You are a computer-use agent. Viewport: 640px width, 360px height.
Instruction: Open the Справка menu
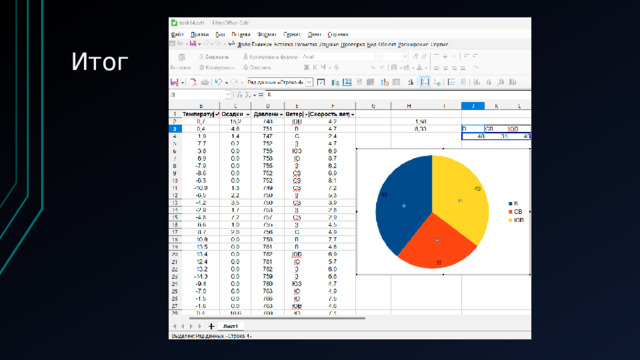[338, 34]
